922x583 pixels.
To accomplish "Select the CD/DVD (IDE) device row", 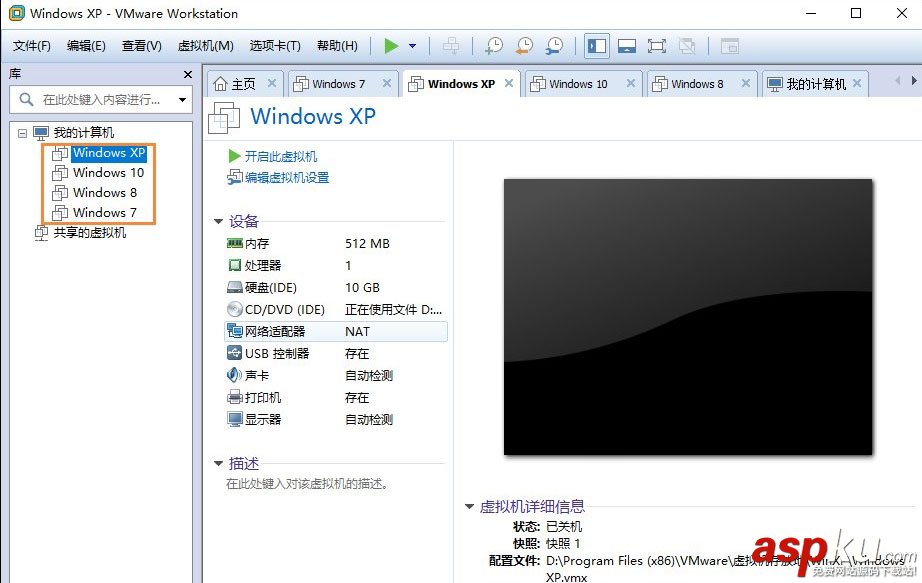I will coord(336,309).
